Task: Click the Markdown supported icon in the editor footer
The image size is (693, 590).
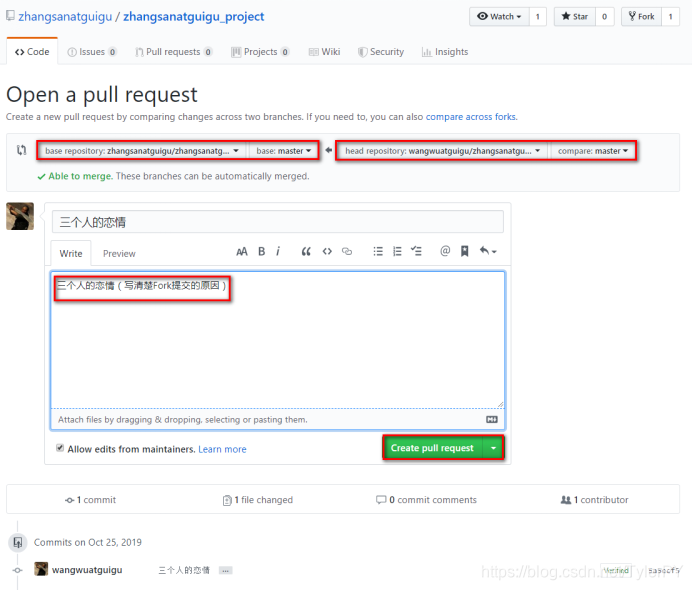Action: coord(492,419)
